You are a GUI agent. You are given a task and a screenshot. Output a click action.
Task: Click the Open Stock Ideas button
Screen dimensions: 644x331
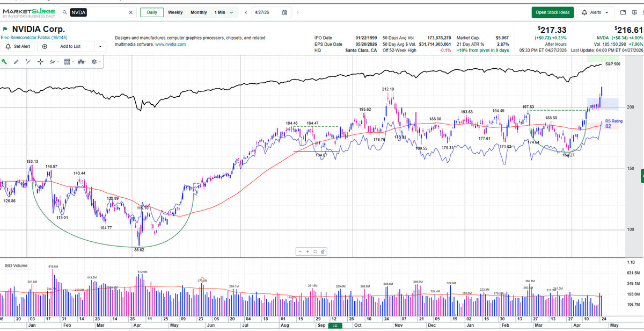[553, 12]
